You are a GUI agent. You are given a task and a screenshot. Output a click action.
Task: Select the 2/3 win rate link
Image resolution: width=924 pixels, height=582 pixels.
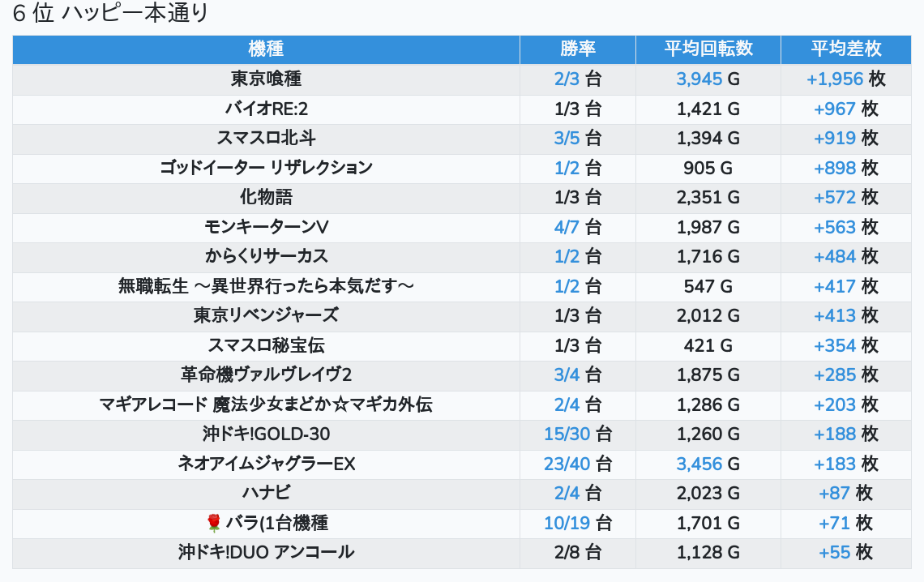coord(567,79)
